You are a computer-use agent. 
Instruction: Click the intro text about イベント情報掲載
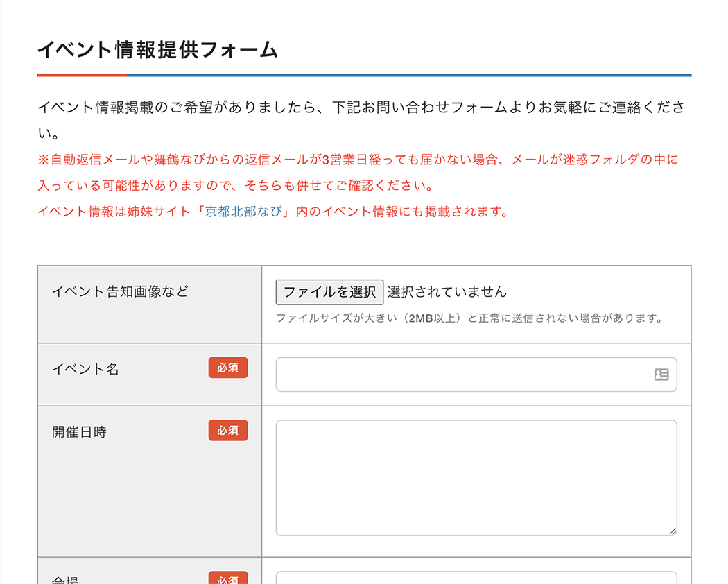tap(361, 108)
